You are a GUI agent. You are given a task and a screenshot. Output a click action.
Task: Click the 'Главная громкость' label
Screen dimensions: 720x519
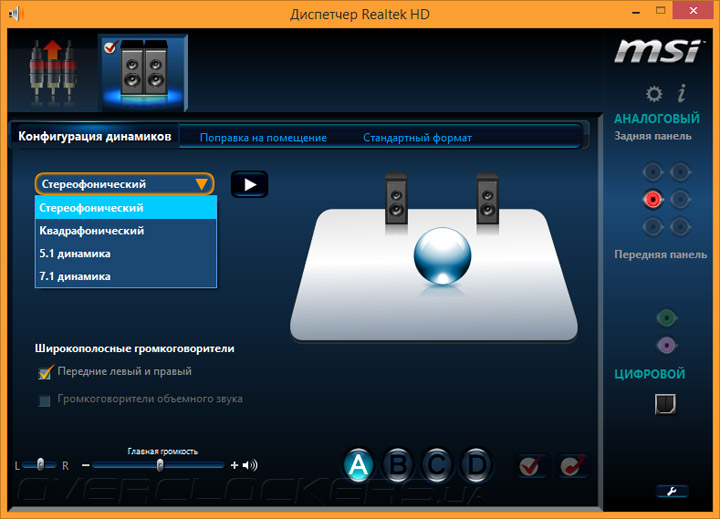pyautogui.click(x=163, y=451)
